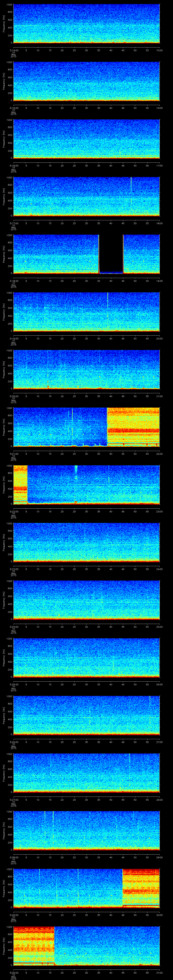Select the spectrogram panel starting at 5:25:00
The width and height of the screenshot is (173, 980).
(86, 658)
